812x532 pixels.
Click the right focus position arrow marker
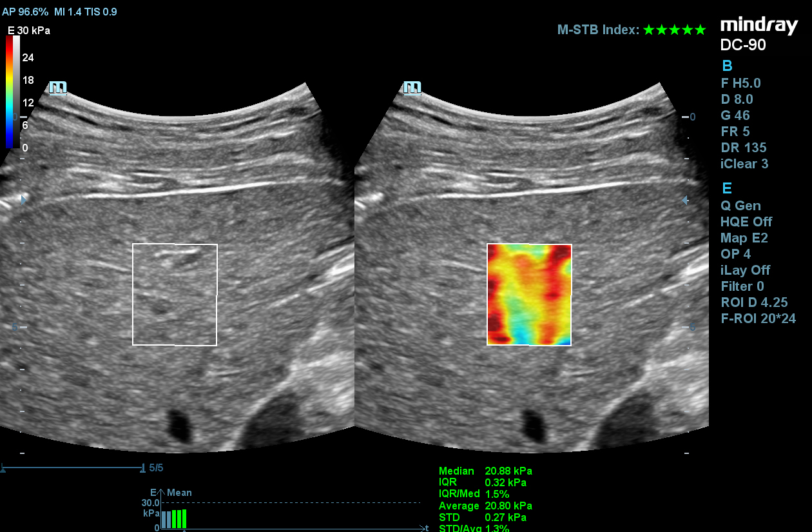[x=685, y=201]
